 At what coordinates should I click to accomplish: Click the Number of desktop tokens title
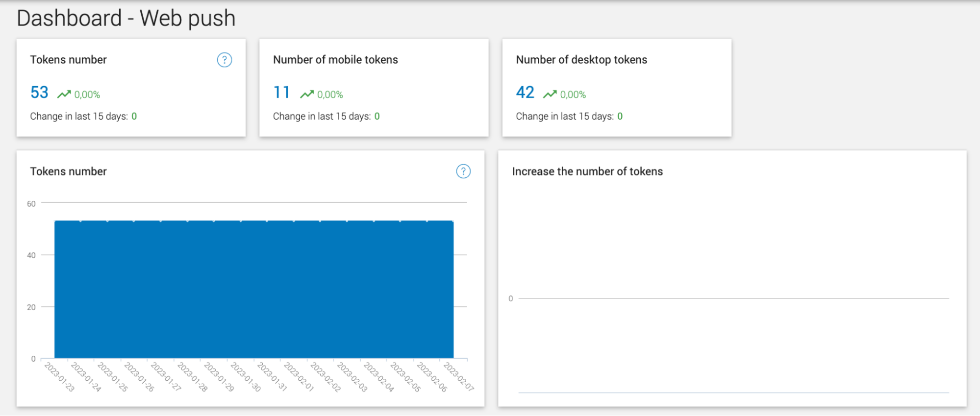pos(581,60)
